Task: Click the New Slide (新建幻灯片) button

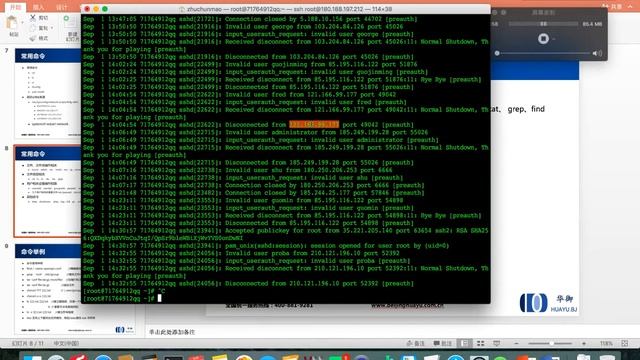Action: click(72, 28)
